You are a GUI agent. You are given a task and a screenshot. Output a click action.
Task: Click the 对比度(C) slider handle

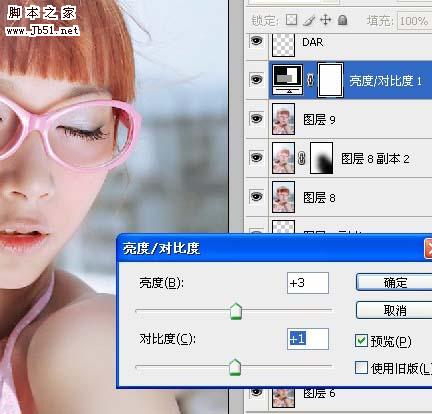coord(235,367)
